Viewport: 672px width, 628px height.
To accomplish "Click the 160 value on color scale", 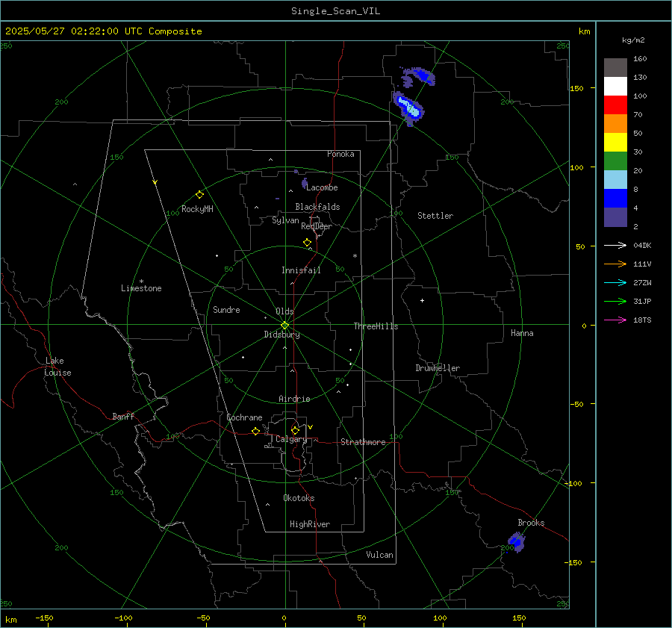I will point(640,59).
